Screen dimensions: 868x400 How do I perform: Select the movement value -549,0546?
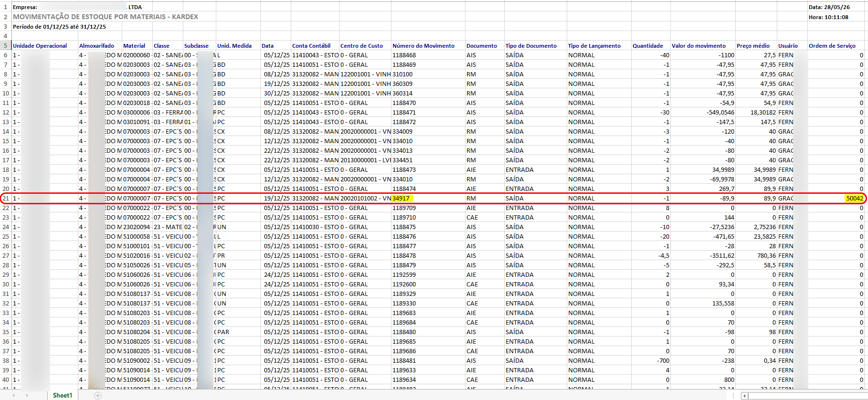pos(720,113)
